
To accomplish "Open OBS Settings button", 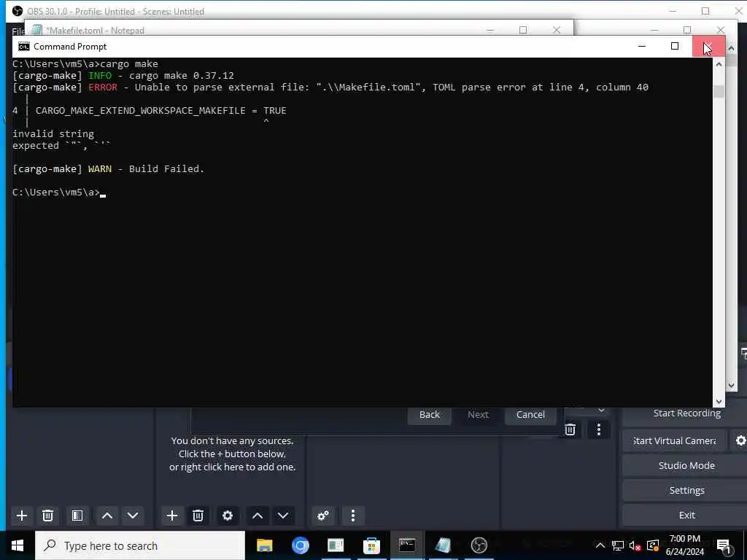I will 686,490.
